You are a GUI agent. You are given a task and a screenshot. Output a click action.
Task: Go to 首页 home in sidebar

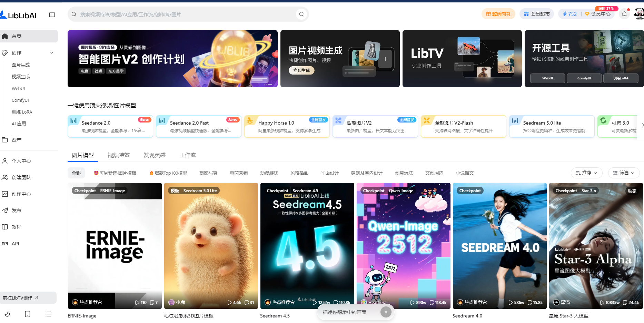pos(29,36)
